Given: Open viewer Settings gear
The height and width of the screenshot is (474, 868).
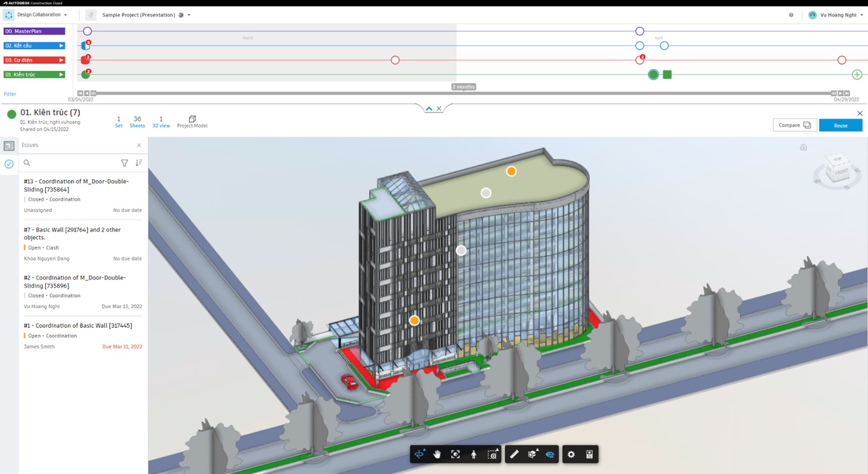Looking at the screenshot, I should click(571, 454).
